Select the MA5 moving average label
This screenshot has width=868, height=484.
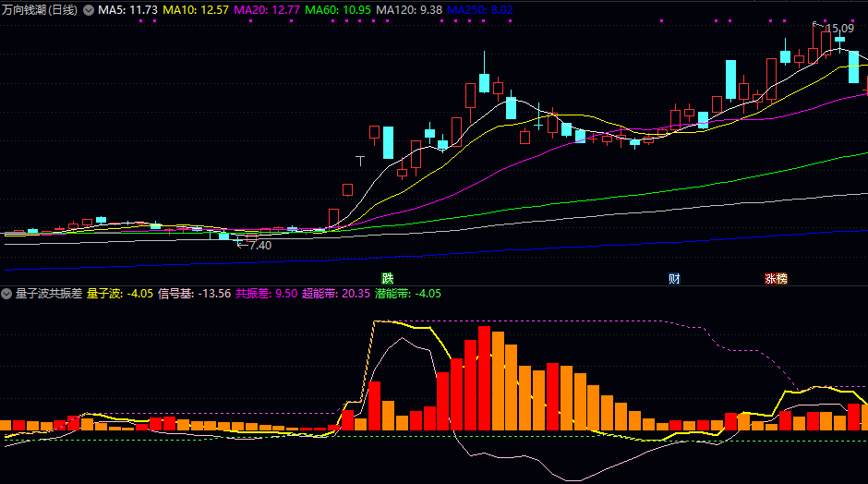pyautogui.click(x=127, y=10)
